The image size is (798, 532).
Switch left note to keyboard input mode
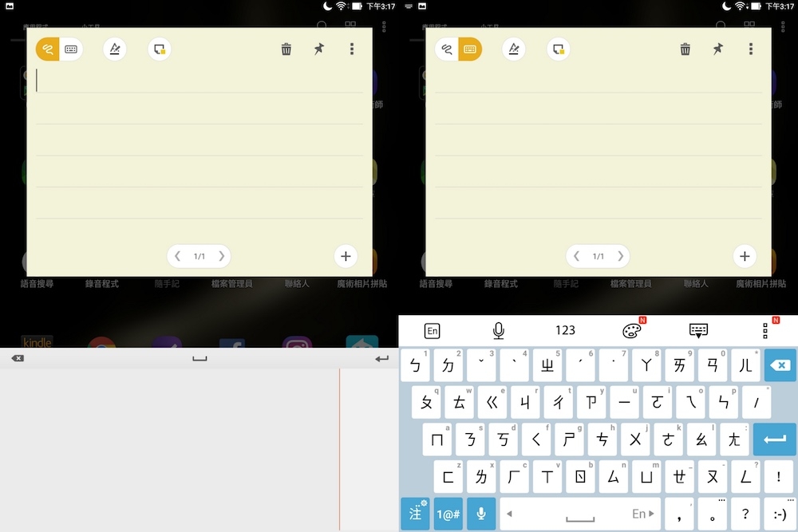[x=71, y=49]
